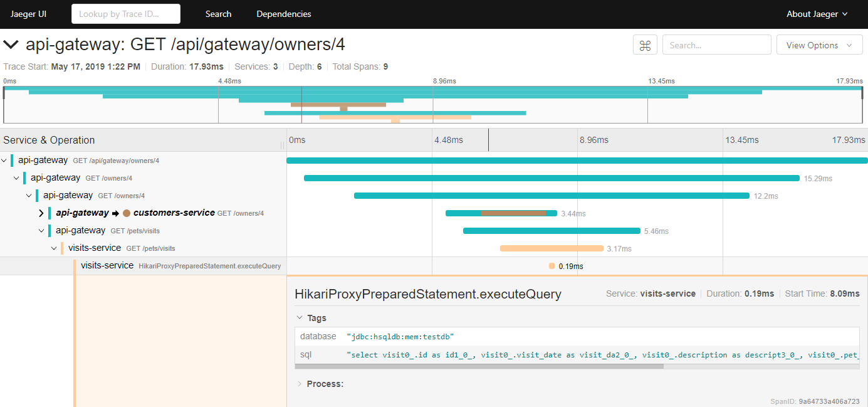
Task: Collapse the trace header chevron next to the title
Action: 11,45
